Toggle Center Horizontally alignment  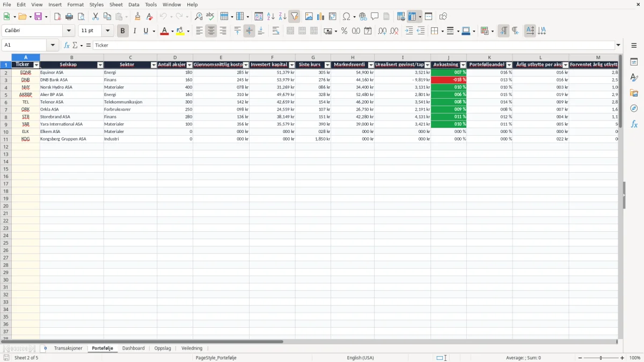point(211,31)
